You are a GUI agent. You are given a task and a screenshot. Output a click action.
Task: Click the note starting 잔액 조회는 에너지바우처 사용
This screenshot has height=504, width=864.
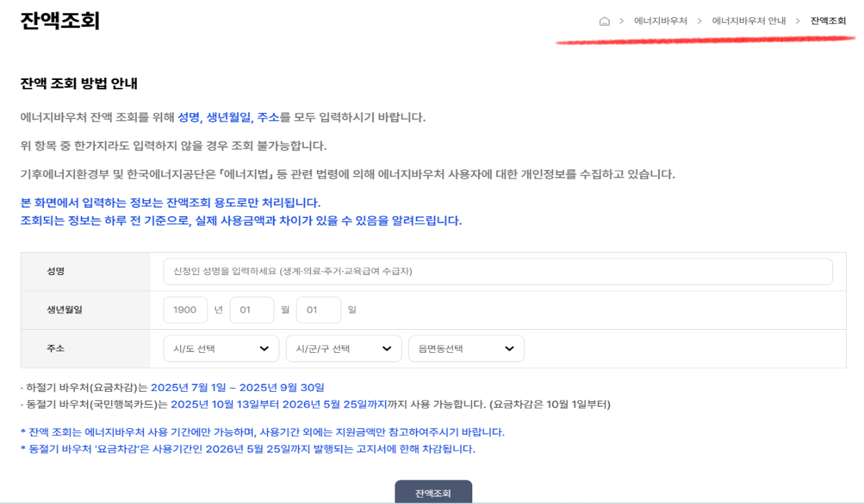tap(263, 432)
